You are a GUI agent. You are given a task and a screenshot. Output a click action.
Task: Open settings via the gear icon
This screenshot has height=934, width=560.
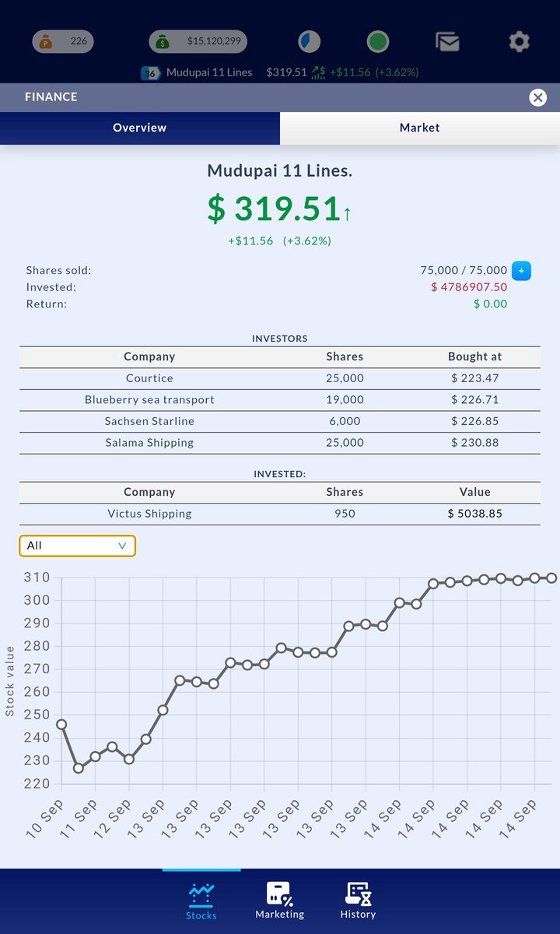pos(519,41)
